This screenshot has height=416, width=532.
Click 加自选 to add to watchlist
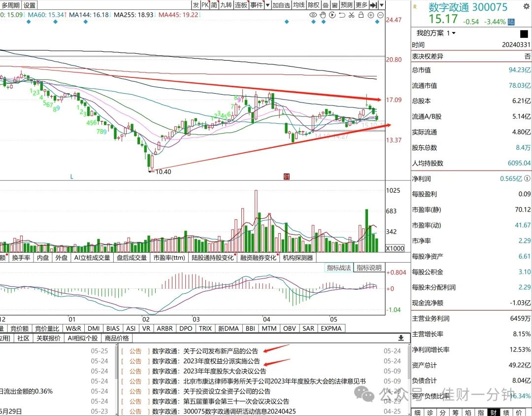pos(281,5)
